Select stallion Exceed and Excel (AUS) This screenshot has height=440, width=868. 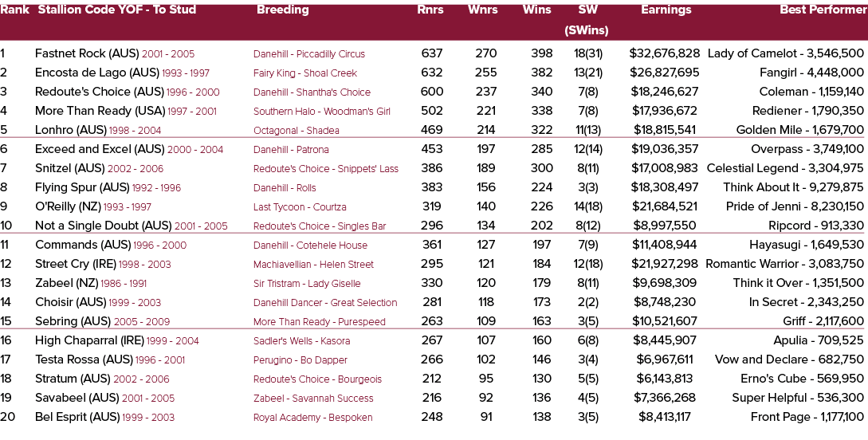click(x=100, y=149)
